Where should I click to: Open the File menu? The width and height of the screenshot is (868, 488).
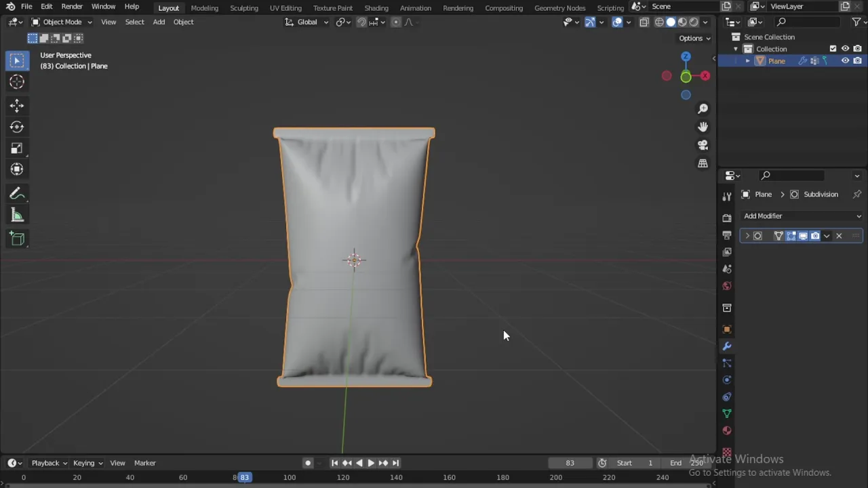click(26, 7)
